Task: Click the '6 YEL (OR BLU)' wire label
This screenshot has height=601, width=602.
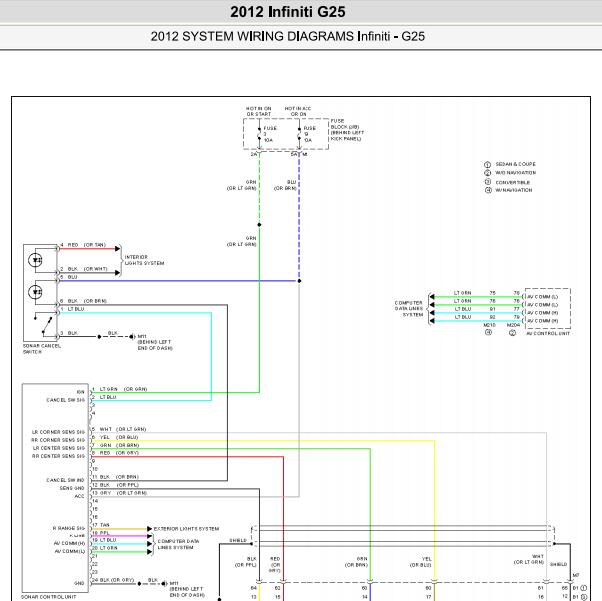Action: [115, 437]
